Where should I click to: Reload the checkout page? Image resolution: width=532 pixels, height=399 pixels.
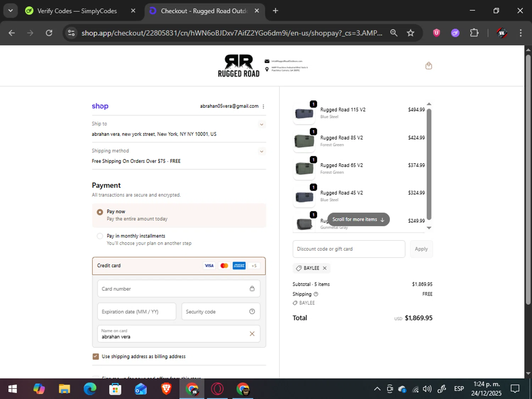coord(49,33)
